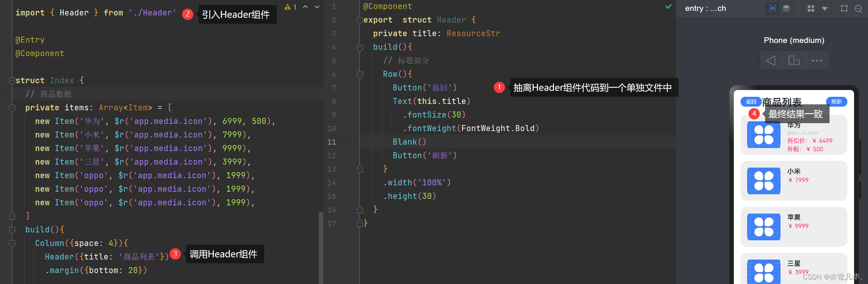Toggle the inspector eye icon in previewer
The width and height of the screenshot is (868, 284).
coord(772,9)
